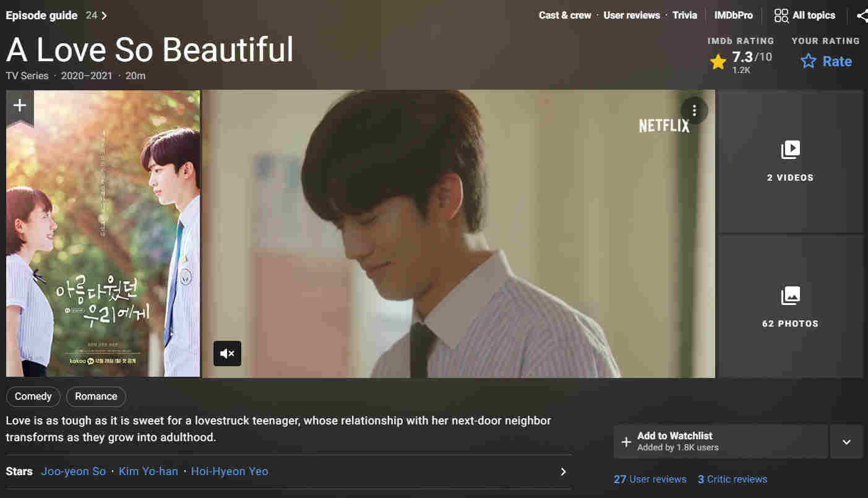This screenshot has width=868, height=498.
Task: Click the yellow IMDb rating star
Action: click(718, 62)
